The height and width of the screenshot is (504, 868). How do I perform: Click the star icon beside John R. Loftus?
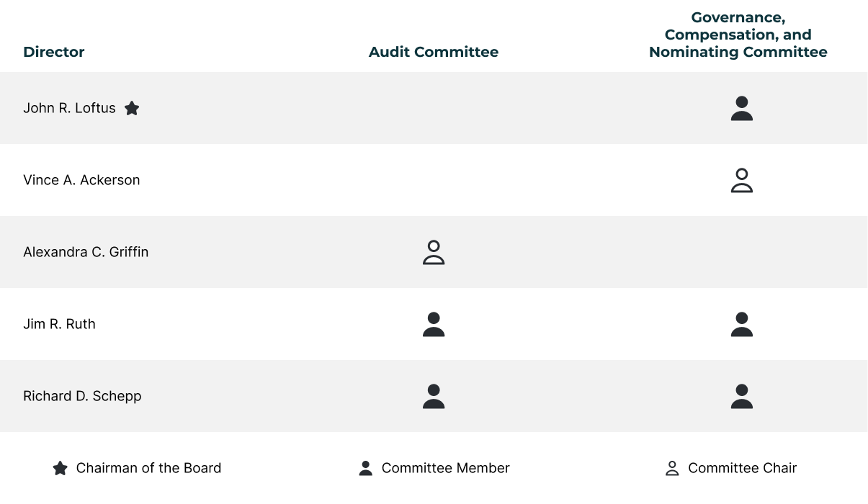coord(132,108)
